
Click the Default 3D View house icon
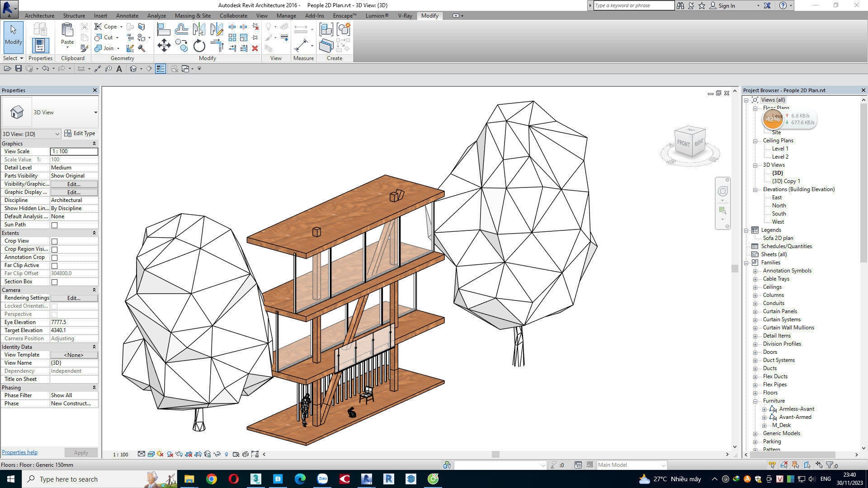pyautogui.click(x=133, y=69)
